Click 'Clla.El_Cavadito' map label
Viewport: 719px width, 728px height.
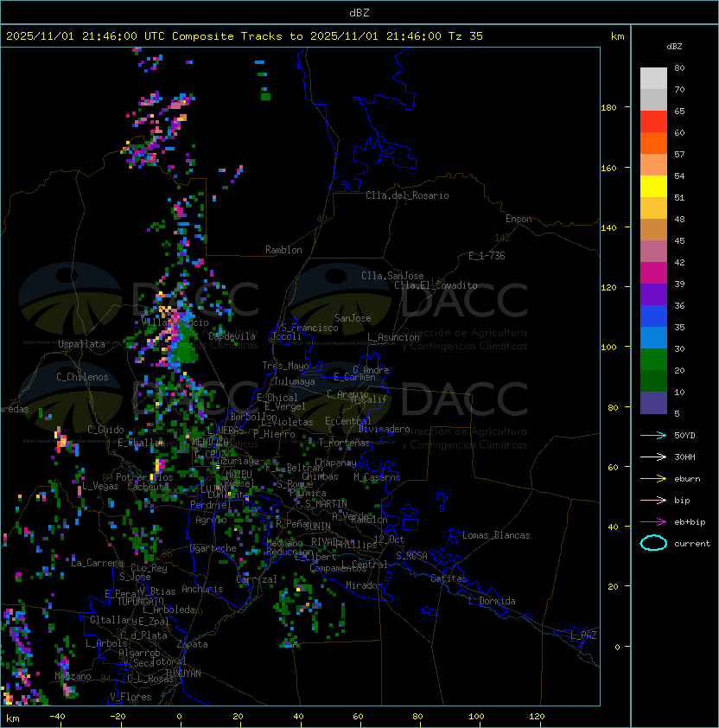click(x=436, y=285)
